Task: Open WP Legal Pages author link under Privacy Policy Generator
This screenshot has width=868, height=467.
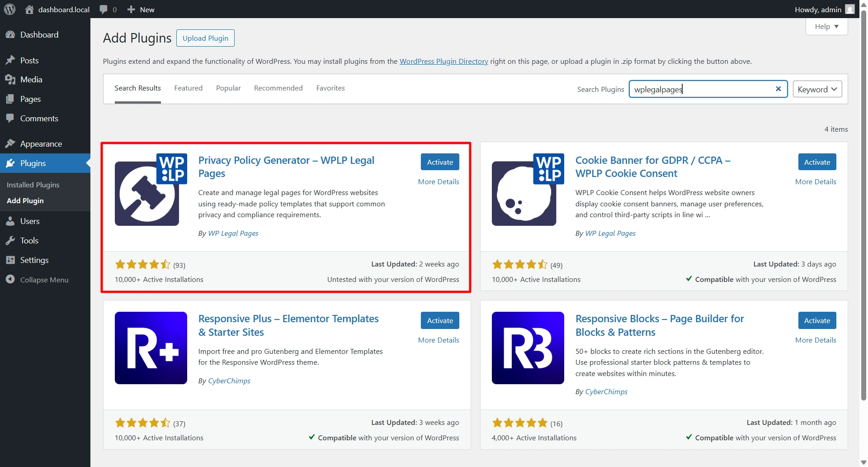Action: point(233,233)
